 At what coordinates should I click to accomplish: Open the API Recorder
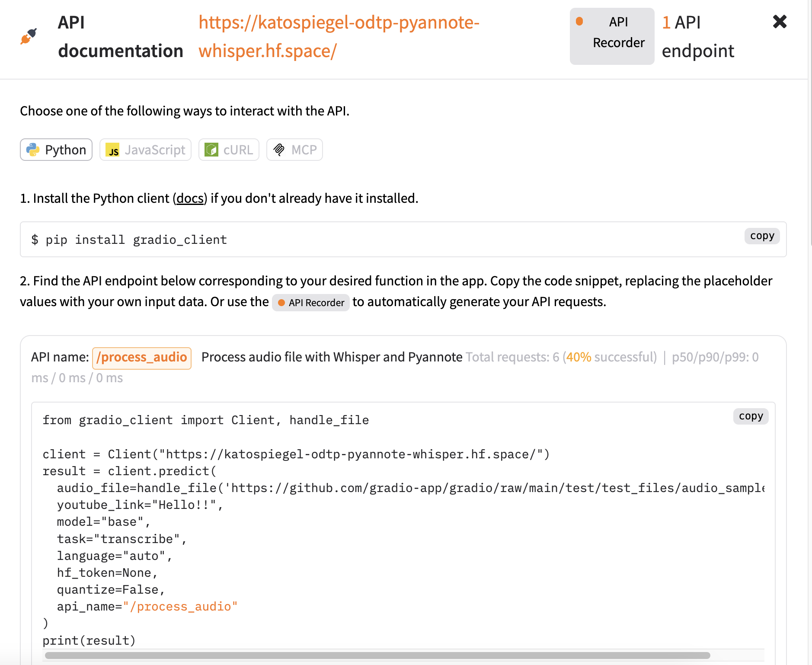coord(612,36)
